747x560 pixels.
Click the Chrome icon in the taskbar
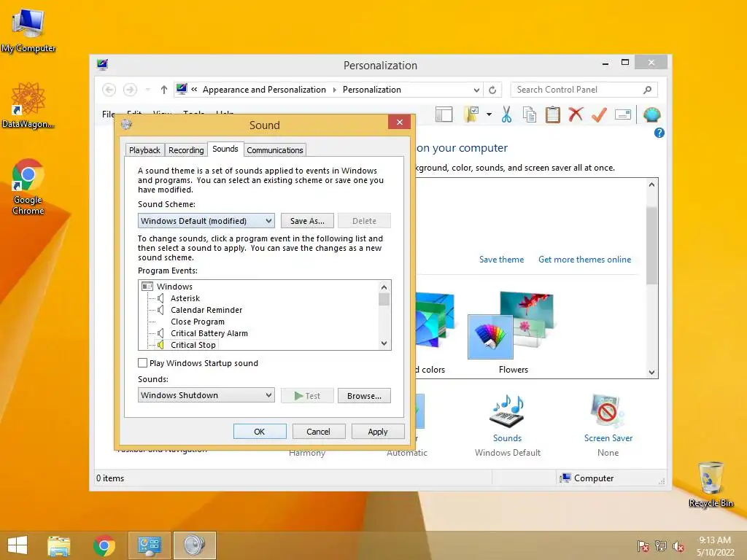[104, 545]
